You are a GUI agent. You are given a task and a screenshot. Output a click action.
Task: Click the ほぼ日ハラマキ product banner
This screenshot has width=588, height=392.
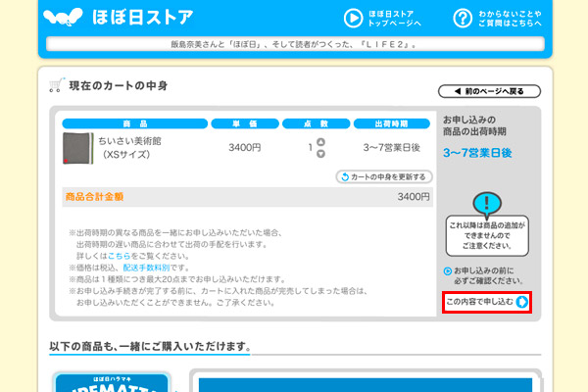(113, 382)
